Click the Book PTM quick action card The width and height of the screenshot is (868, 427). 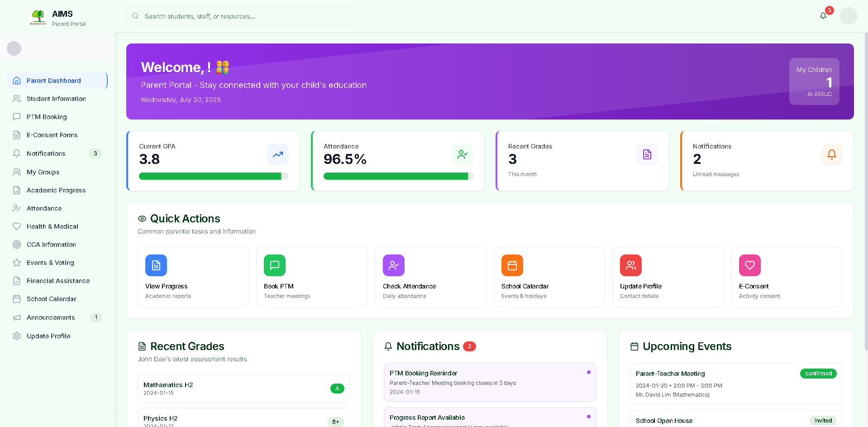312,277
